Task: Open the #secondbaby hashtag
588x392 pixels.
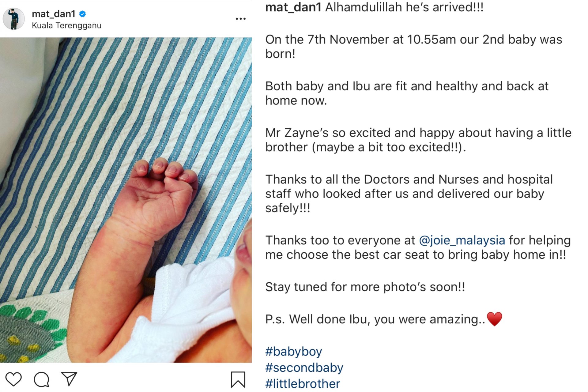Action: (x=304, y=367)
